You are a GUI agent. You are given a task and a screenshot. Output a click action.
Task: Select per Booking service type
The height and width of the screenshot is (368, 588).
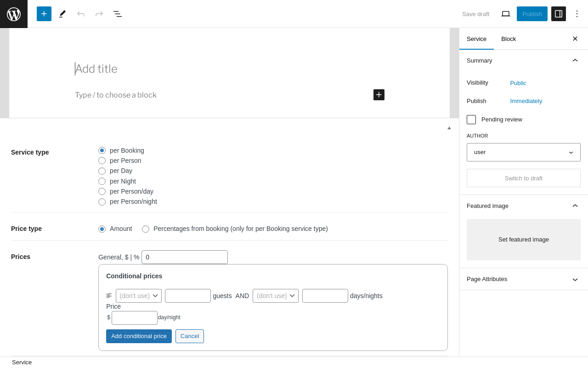(x=102, y=150)
